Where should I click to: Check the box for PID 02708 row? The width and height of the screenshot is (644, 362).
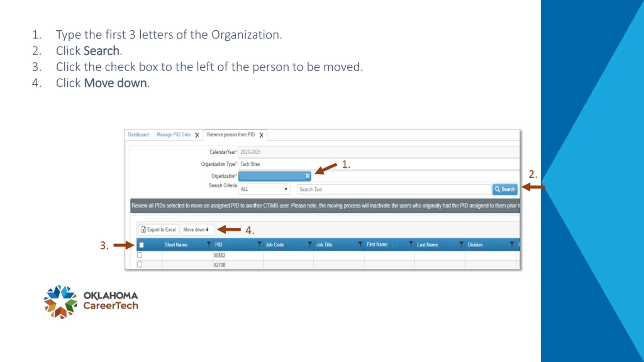pyautogui.click(x=140, y=264)
